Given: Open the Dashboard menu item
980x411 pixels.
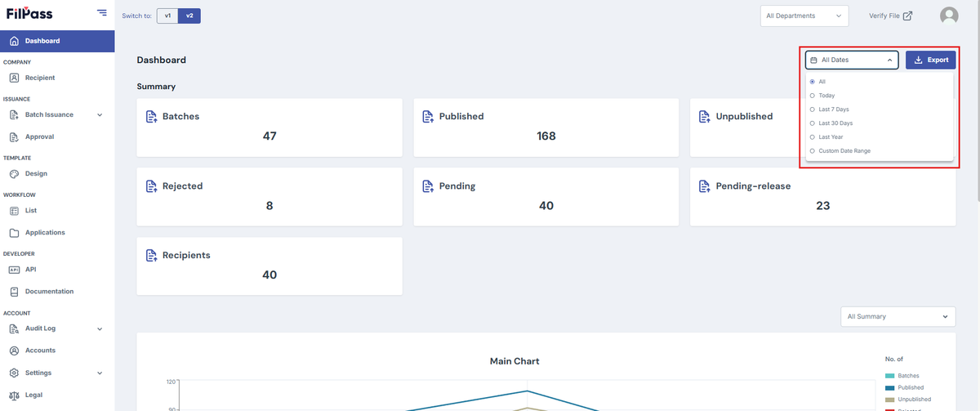Looking at the screenshot, I should point(57,41).
